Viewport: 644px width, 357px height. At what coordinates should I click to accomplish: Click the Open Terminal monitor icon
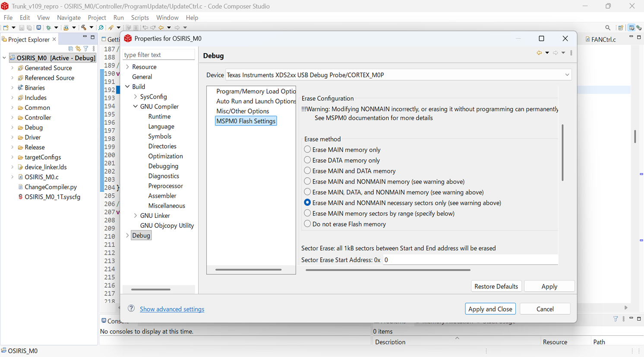pyautogui.click(x=38, y=28)
